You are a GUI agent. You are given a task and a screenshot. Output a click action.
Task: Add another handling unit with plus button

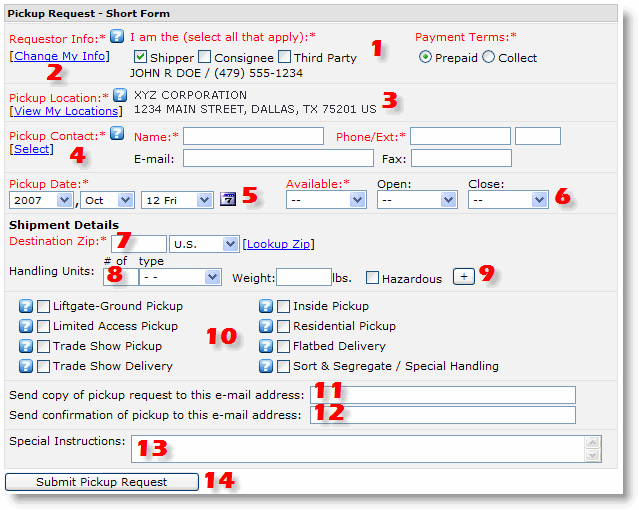click(464, 277)
